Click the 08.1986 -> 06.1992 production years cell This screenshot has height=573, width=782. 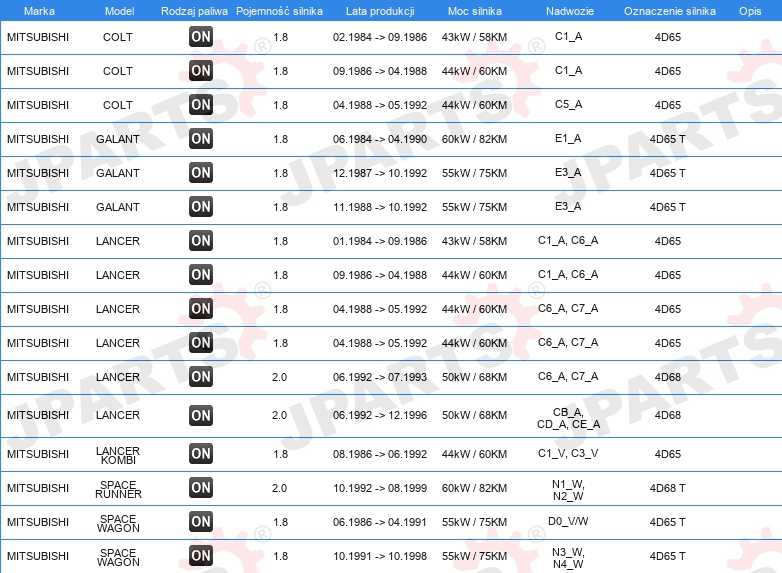point(380,454)
